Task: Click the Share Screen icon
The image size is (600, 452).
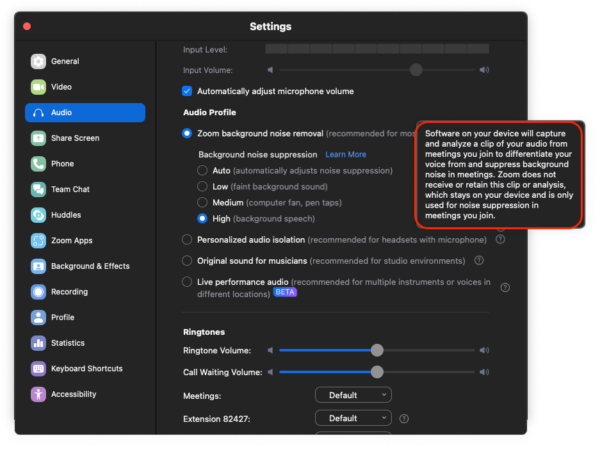Action: (x=38, y=138)
